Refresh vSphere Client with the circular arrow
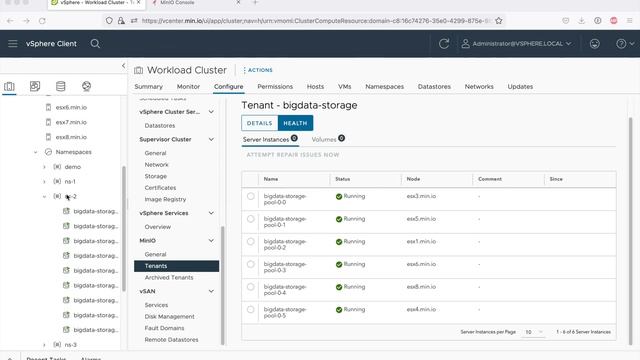 (444, 43)
